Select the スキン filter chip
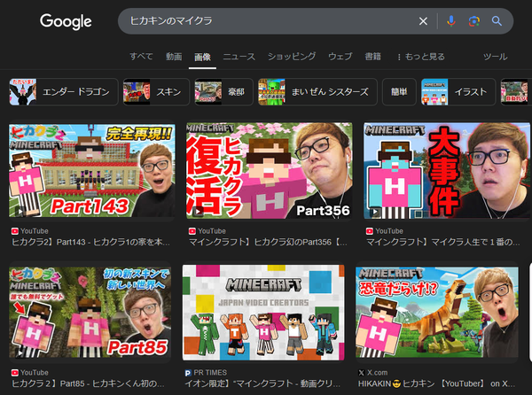The image size is (532, 395). pos(156,92)
